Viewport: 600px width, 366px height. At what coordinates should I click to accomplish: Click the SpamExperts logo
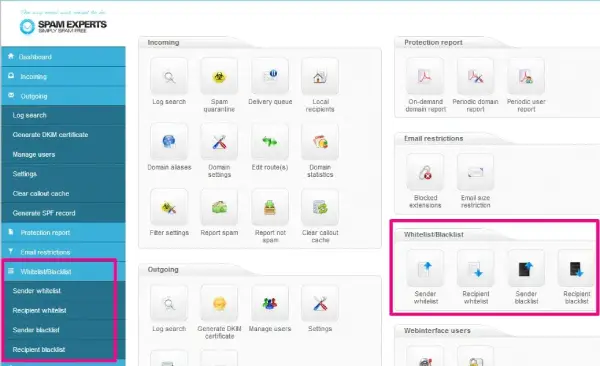63,25
